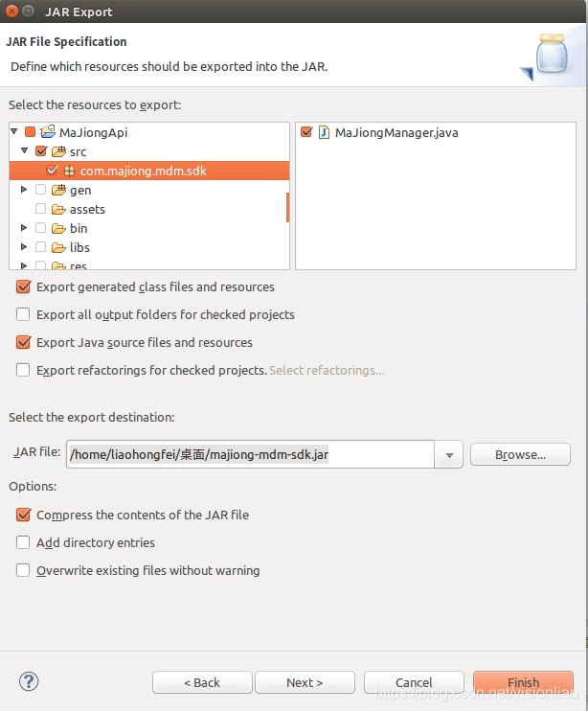Viewport: 588px width, 711px height.
Task: Check the assets folder checkbox
Action: pyautogui.click(x=41, y=209)
